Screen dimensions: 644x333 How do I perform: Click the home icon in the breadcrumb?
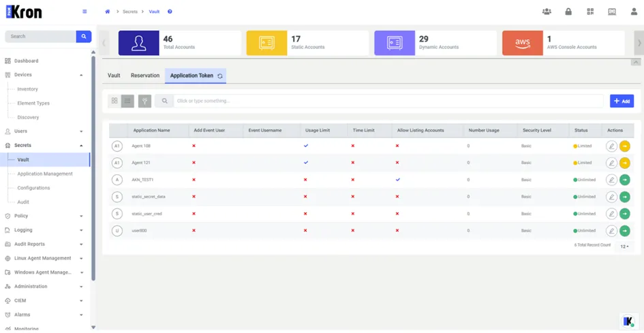[x=108, y=12]
